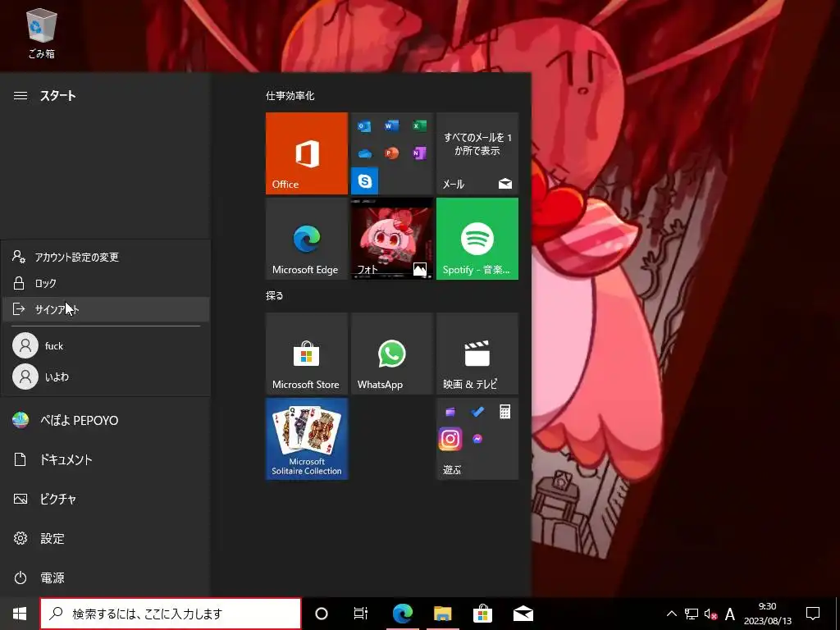
Task: Open muted volume tray icon
Action: (x=710, y=614)
